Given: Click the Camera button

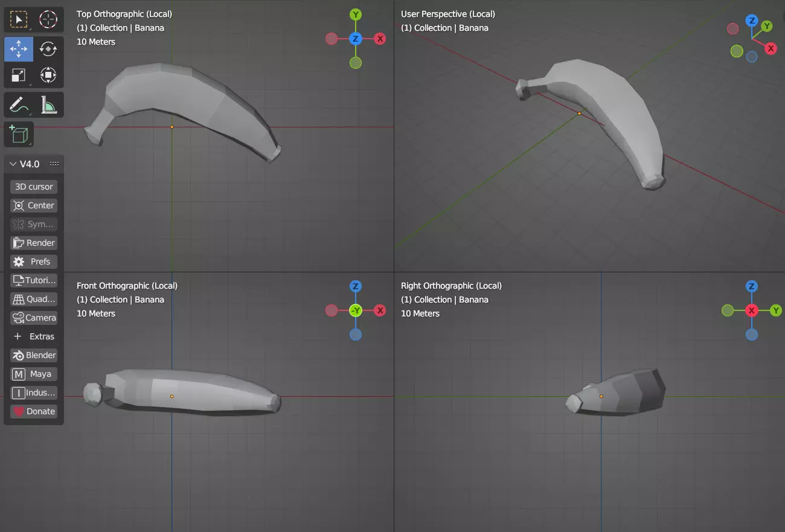Looking at the screenshot, I should point(34,318).
